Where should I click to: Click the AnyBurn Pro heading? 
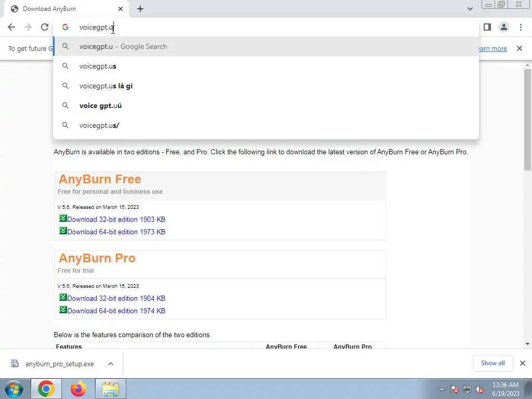tap(97, 258)
